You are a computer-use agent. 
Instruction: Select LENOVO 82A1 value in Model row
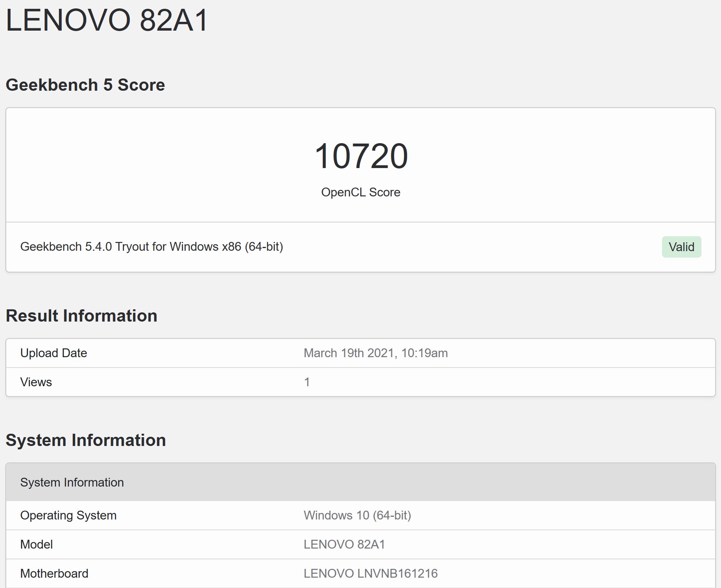coord(344,544)
